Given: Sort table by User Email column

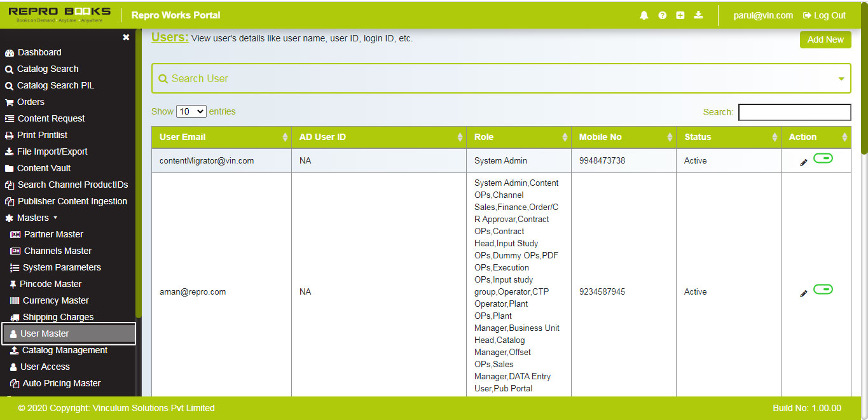Looking at the screenshot, I should tap(183, 137).
